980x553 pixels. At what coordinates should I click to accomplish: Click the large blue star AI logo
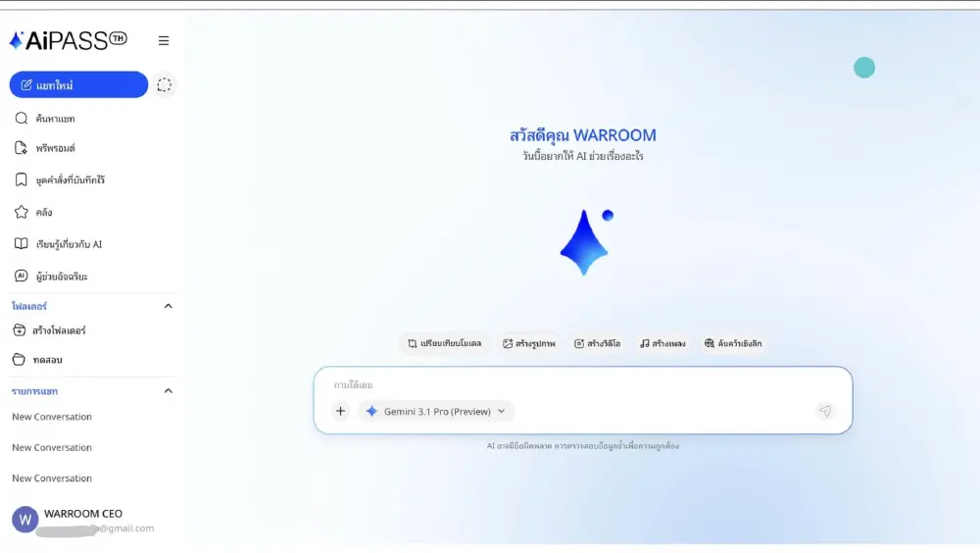point(585,243)
